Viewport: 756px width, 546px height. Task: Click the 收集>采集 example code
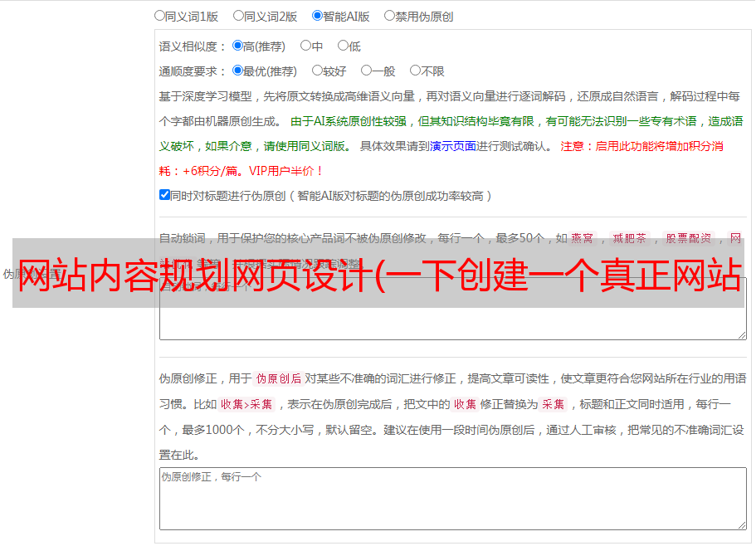point(246,404)
